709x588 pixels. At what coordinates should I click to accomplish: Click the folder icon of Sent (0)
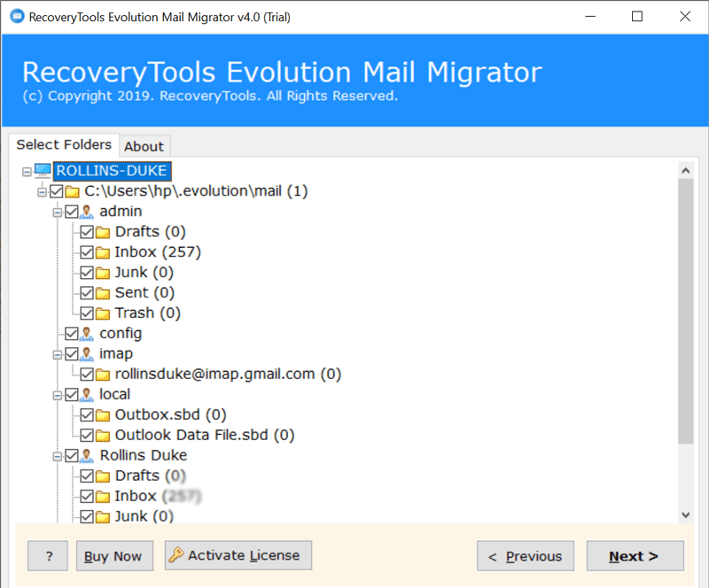click(103, 293)
